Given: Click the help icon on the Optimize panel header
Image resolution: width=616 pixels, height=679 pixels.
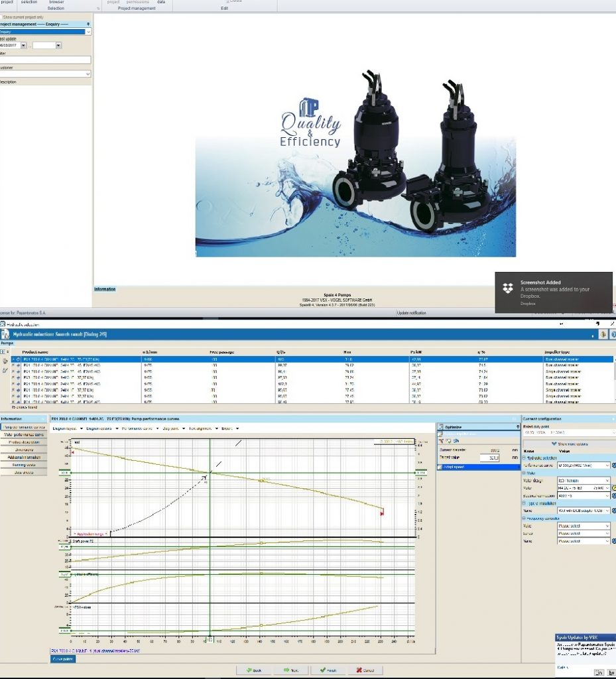Looking at the screenshot, I should coord(519,427).
